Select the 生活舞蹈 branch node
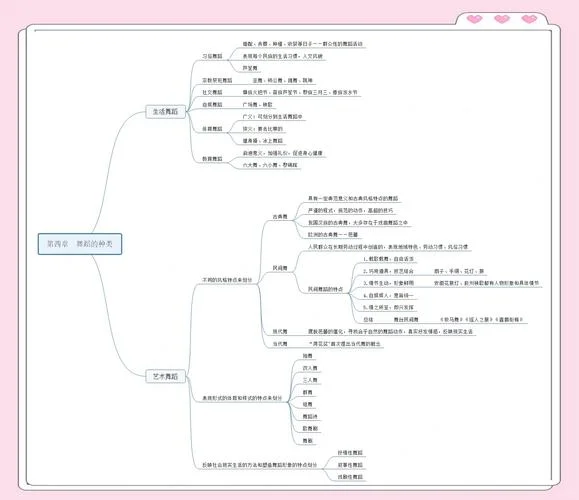This screenshot has width=579, height=500. click(165, 111)
